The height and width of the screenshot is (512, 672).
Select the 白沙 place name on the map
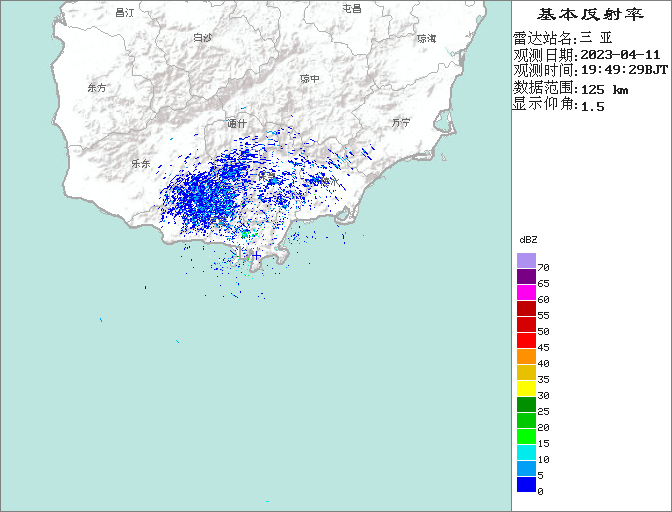203,38
